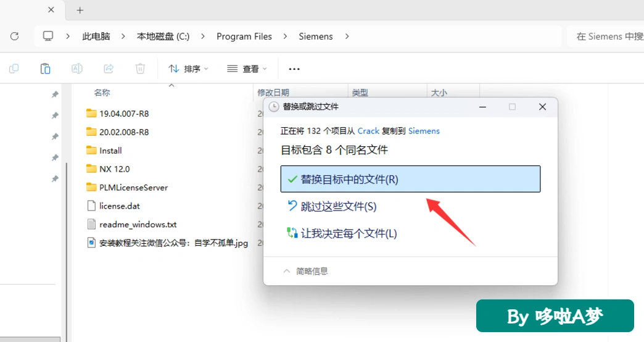Click the 在 Siemens 中搜索 search box
This screenshot has width=644, height=342.
(605, 36)
